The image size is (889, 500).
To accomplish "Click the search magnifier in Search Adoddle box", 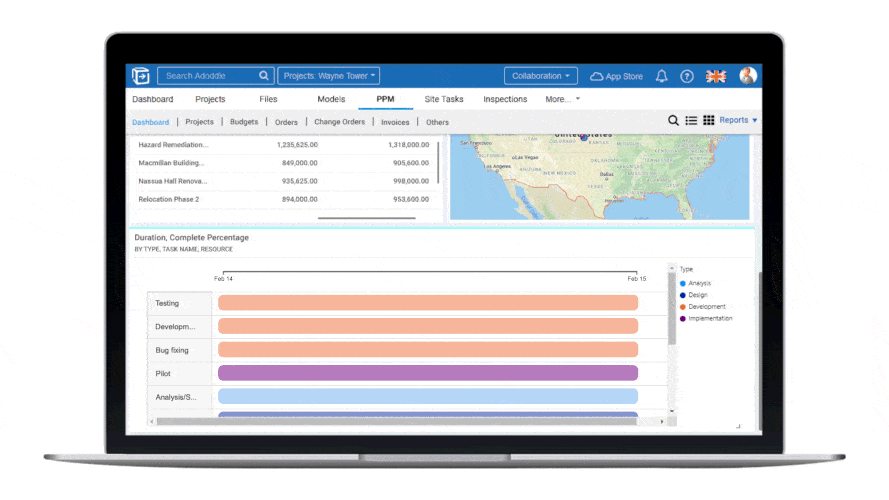I will point(264,76).
